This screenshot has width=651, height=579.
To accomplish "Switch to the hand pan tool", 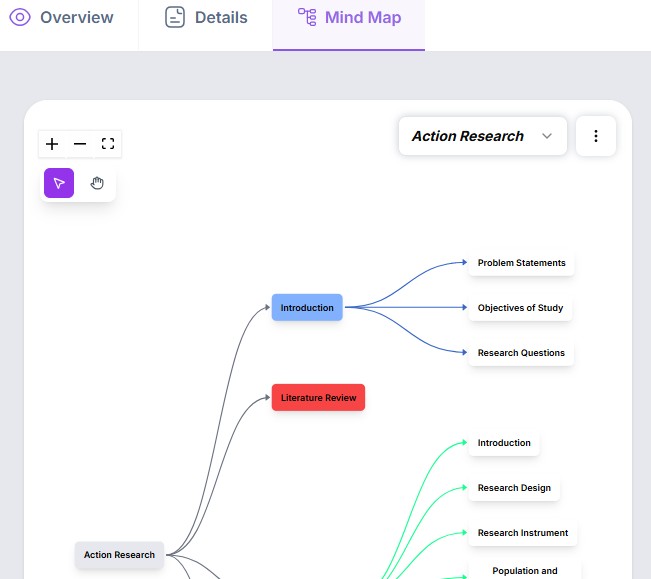I will (x=97, y=183).
